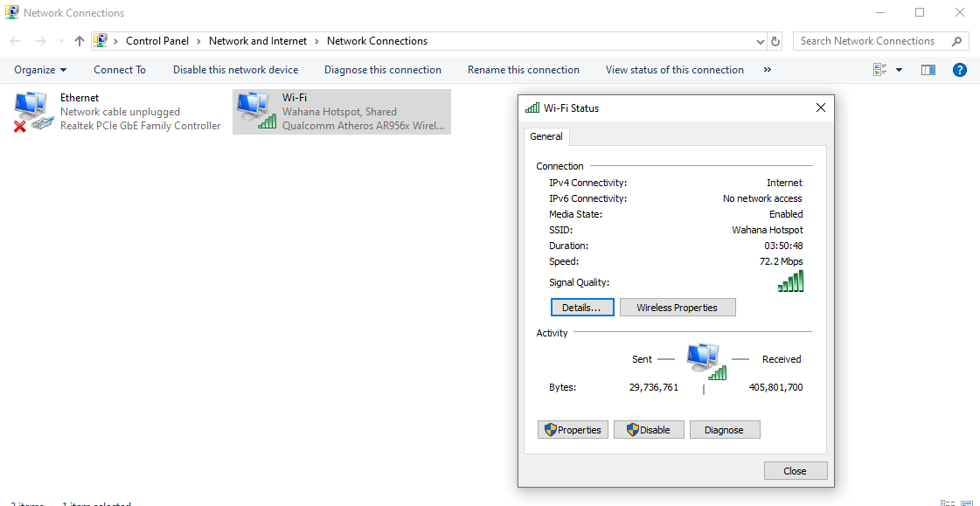Click the Properties shield button
This screenshot has width=980, height=506.
pos(573,430)
